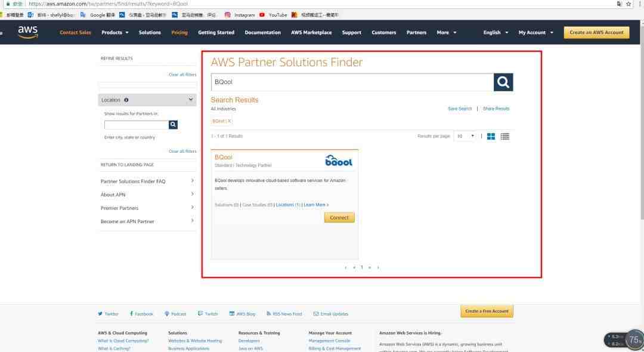Click the Location filter search icon
Viewport: 644px width, 352px height.
coord(173,125)
